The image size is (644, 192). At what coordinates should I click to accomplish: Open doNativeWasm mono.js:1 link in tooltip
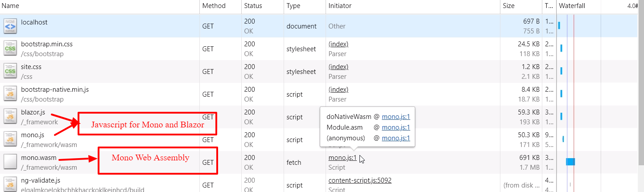coord(396,117)
